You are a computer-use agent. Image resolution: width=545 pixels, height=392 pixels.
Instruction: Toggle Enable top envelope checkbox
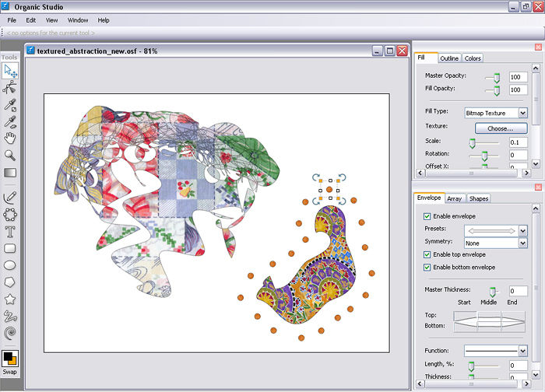[427, 254]
